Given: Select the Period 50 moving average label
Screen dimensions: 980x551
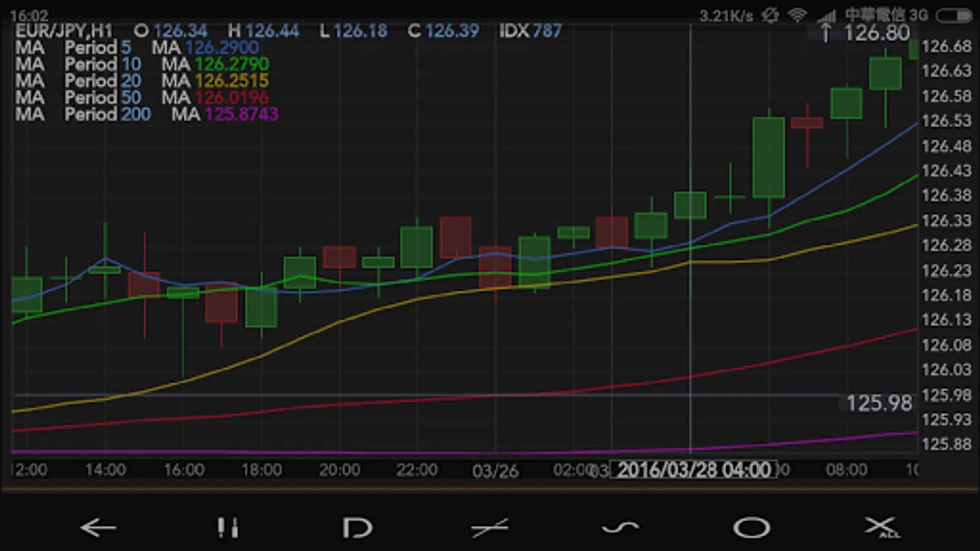Looking at the screenshot, I should click(103, 97).
